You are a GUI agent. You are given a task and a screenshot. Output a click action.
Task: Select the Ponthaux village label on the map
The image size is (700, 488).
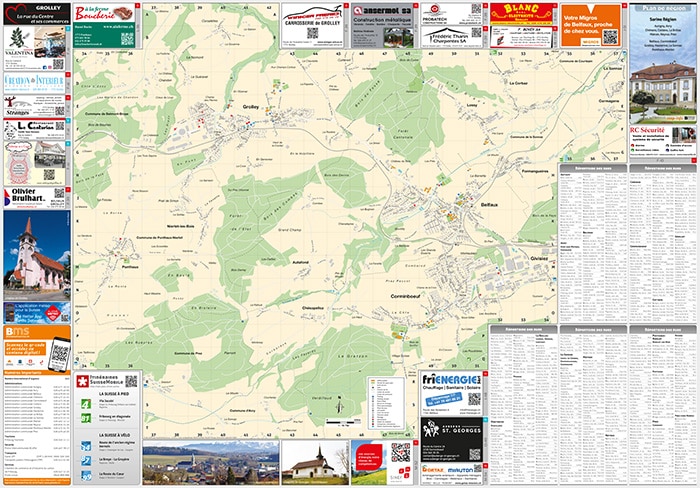(130, 267)
